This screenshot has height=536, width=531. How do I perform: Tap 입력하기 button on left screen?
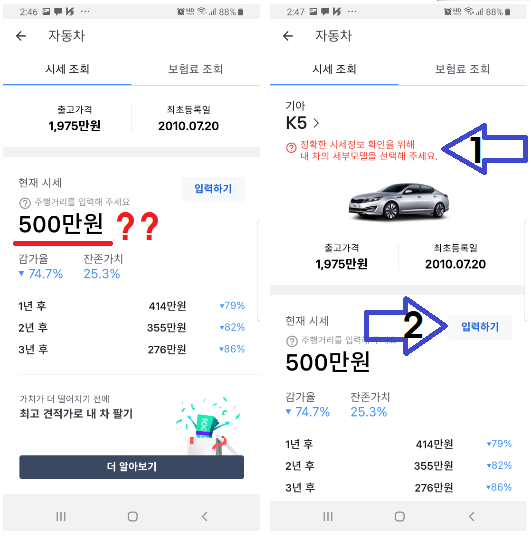[213, 189]
